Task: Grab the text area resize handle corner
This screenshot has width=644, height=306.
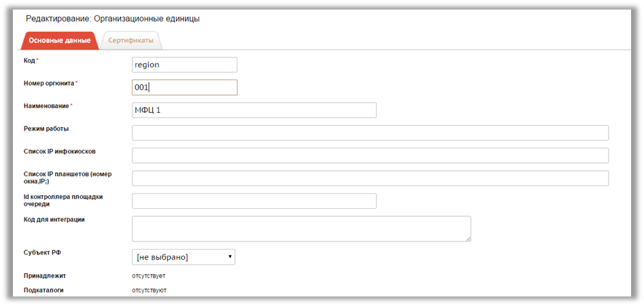Action: [468, 239]
